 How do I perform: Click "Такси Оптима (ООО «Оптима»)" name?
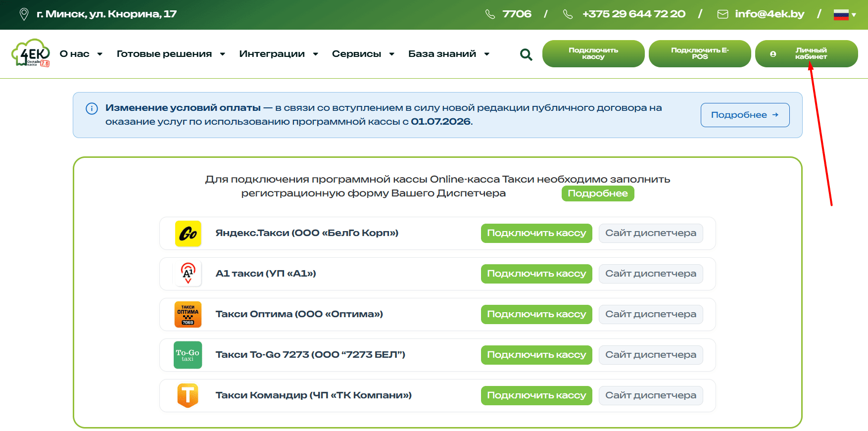pyautogui.click(x=299, y=314)
